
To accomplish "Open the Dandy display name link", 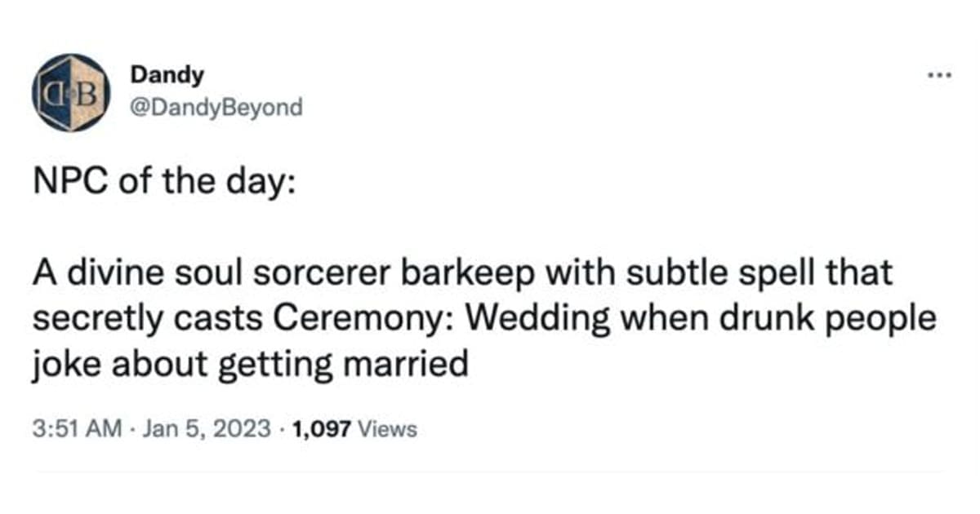I will tap(167, 75).
